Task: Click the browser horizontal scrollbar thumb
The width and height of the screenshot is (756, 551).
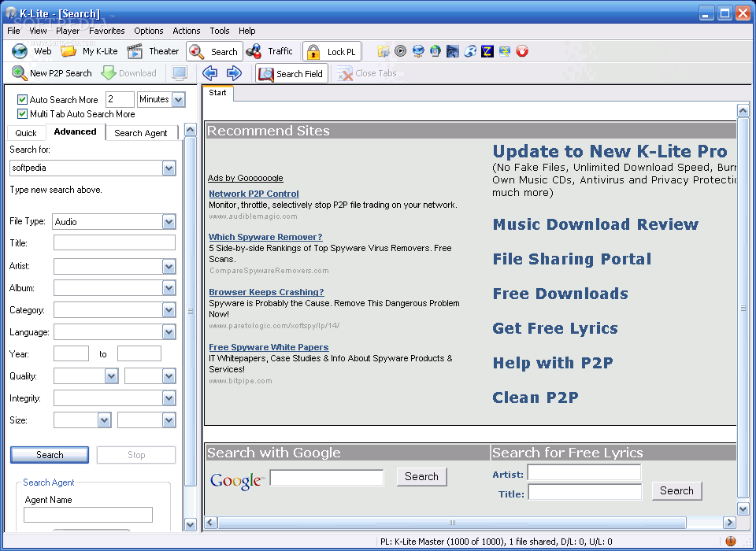Action: click(x=452, y=523)
